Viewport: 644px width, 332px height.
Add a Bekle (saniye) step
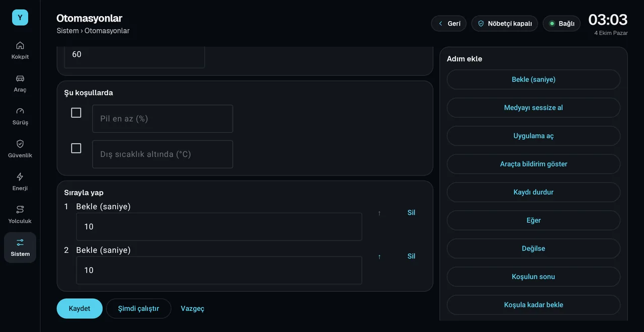point(533,79)
